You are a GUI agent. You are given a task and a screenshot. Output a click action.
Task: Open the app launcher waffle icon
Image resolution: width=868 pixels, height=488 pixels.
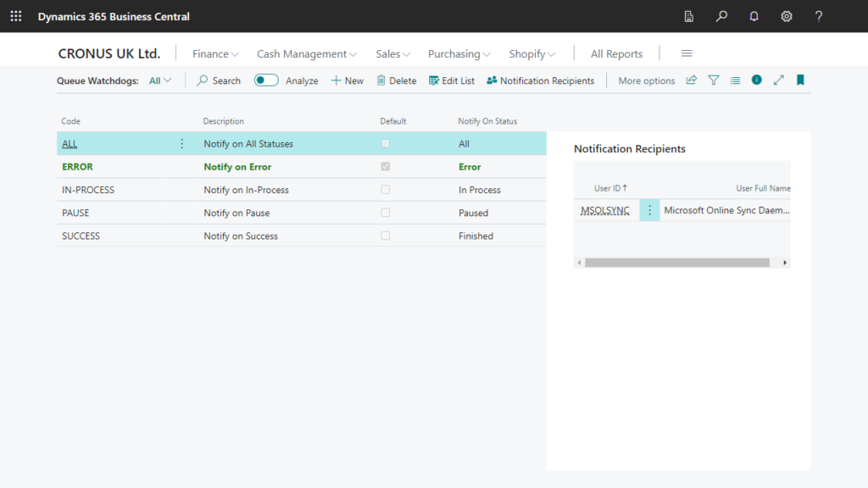click(16, 16)
